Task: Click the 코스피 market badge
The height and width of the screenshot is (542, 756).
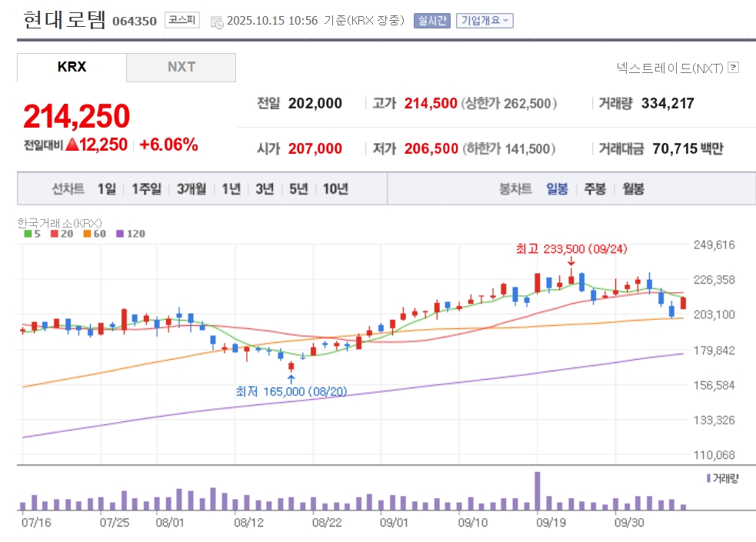Action: click(x=182, y=21)
